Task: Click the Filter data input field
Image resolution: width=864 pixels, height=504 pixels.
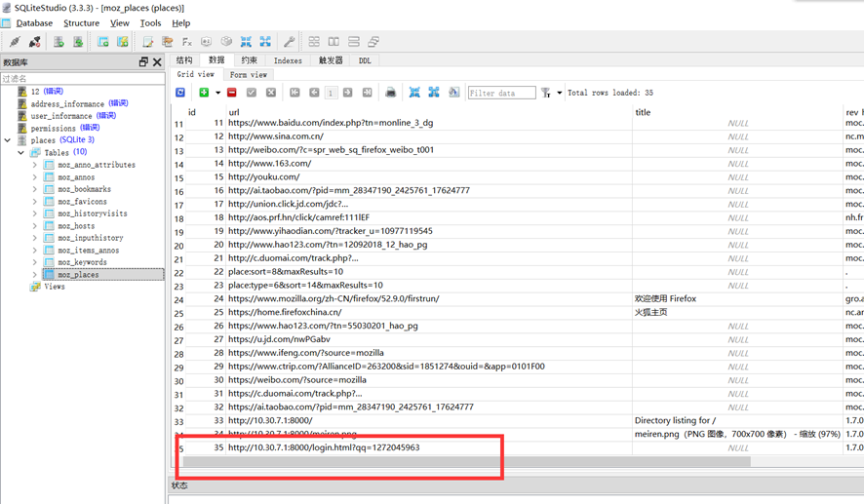Action: tap(501, 93)
